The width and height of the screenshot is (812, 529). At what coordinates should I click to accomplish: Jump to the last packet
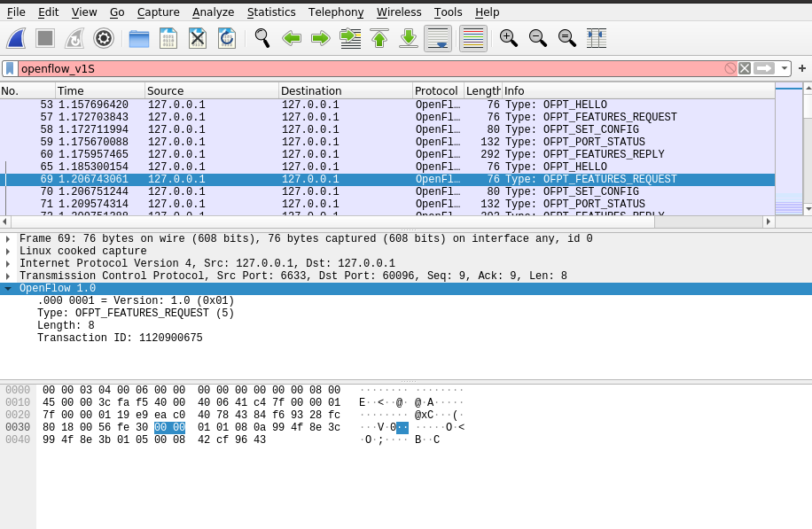(x=409, y=38)
